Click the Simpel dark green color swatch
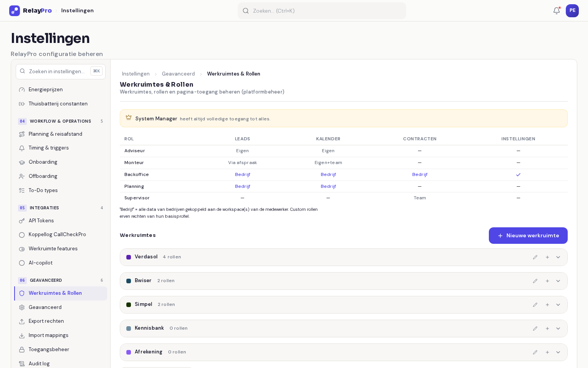 point(129,305)
